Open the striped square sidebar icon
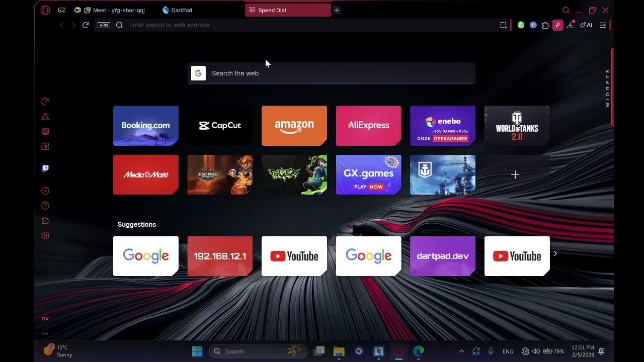 (x=45, y=132)
